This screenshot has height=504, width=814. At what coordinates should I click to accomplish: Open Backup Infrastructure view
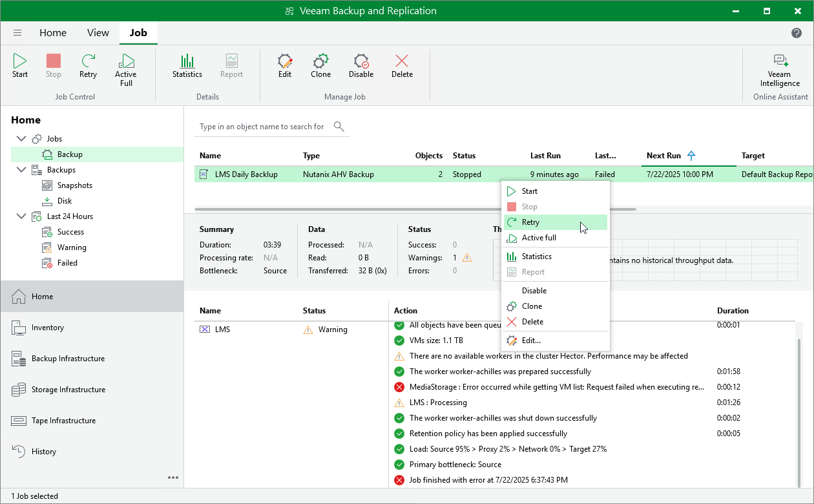[x=92, y=359]
